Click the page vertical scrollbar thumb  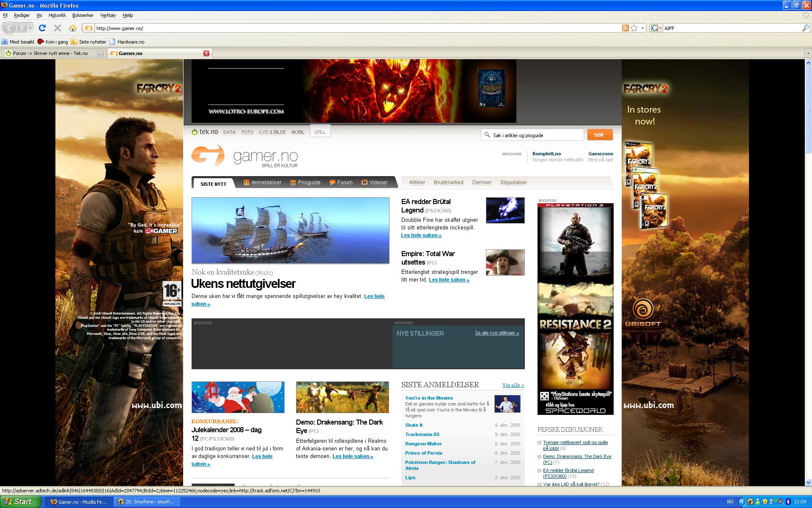(808, 109)
